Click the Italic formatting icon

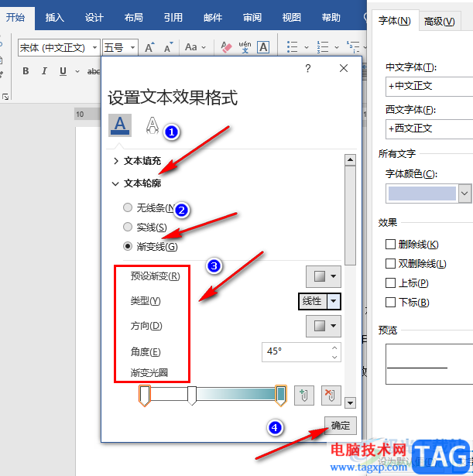pyautogui.click(x=44, y=71)
